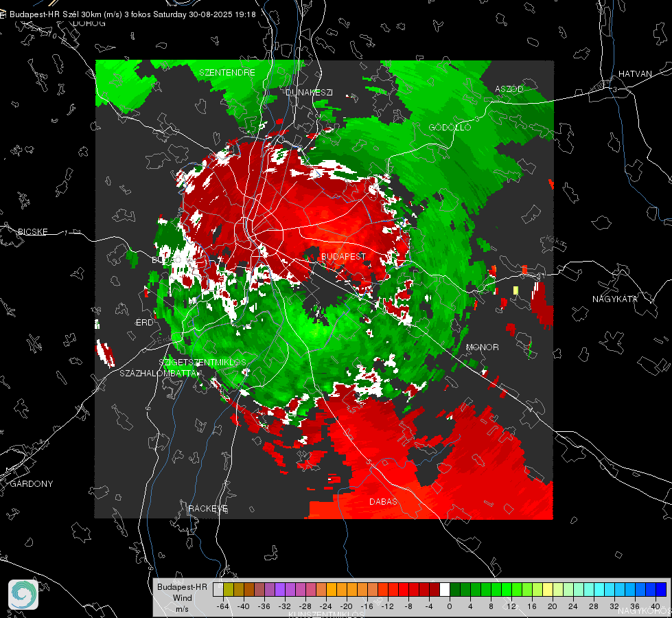Viewport: 672px width, 618px height.
Task: Click the RACKEVE map label
Action: (x=208, y=508)
